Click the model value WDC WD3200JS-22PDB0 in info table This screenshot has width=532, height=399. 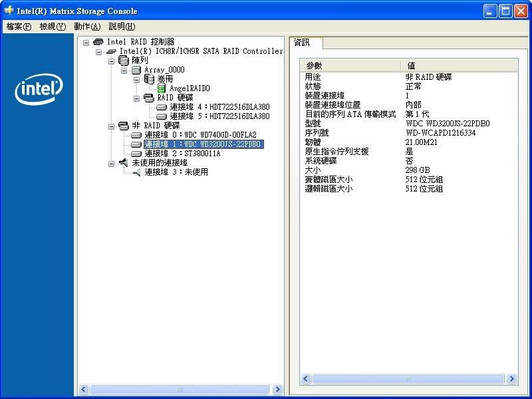(448, 124)
